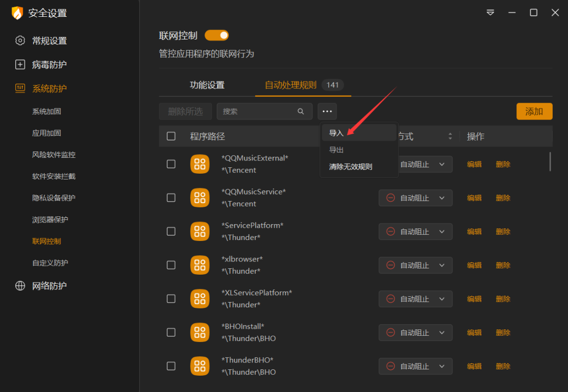The width and height of the screenshot is (568, 392).
Task: Maximize the security settings window
Action: (534, 13)
